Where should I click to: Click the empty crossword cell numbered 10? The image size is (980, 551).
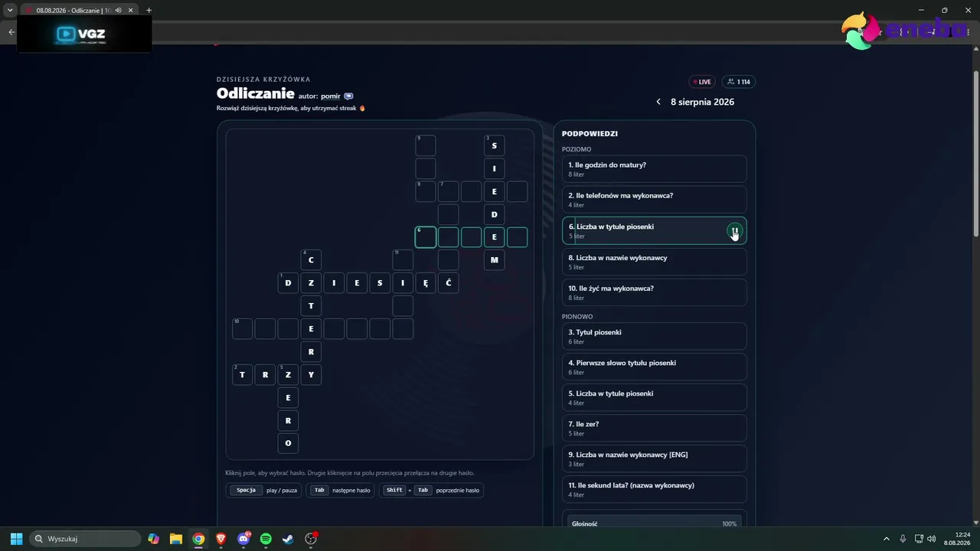tap(242, 329)
